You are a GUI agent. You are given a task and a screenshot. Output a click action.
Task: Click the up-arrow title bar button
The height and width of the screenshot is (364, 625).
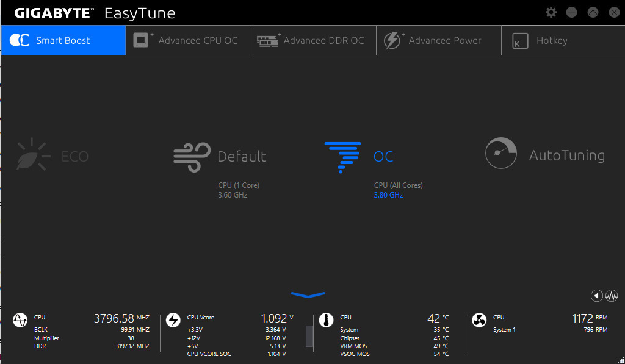coord(593,12)
